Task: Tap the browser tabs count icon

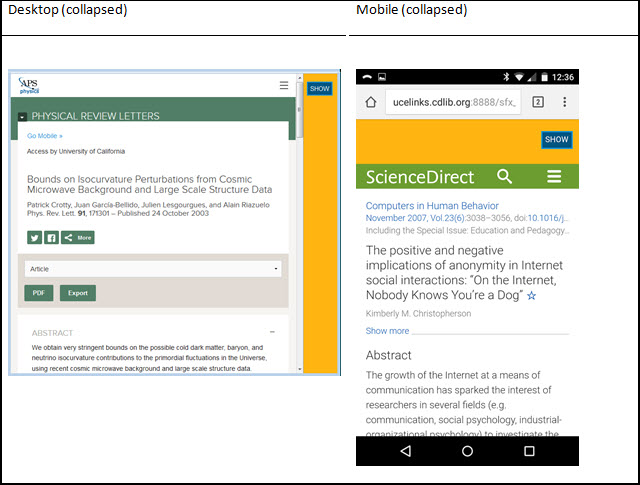Action: tap(537, 102)
